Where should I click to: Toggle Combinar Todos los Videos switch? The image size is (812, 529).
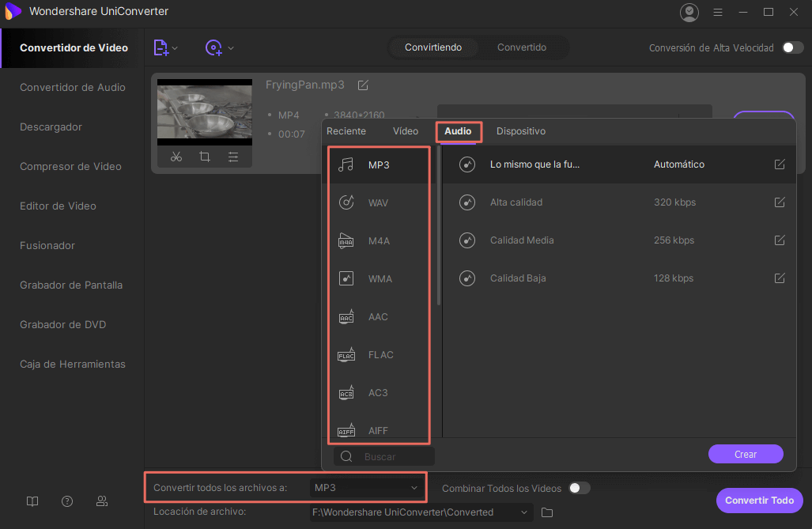click(579, 488)
